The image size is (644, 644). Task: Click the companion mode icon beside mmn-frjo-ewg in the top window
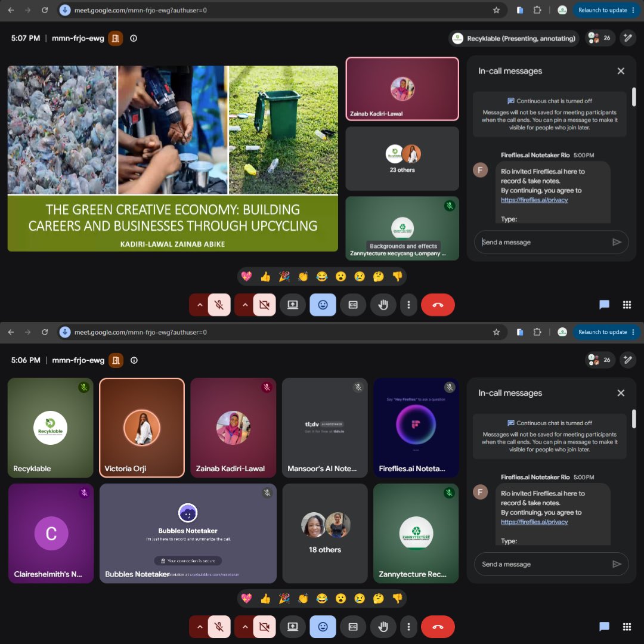(x=116, y=38)
